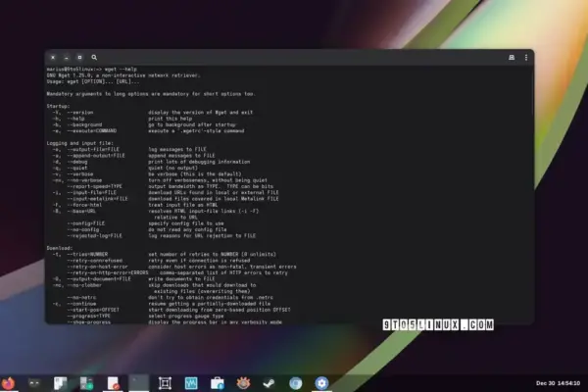Click the '--no-verbose' option line
Viewport: 588px width, 392px height.
[x=160, y=180]
